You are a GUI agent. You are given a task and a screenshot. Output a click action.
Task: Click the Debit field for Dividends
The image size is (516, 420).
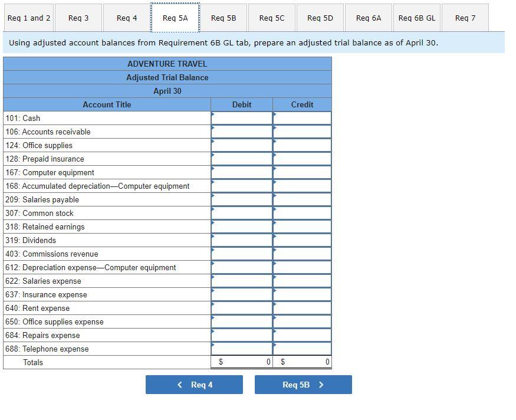242,240
